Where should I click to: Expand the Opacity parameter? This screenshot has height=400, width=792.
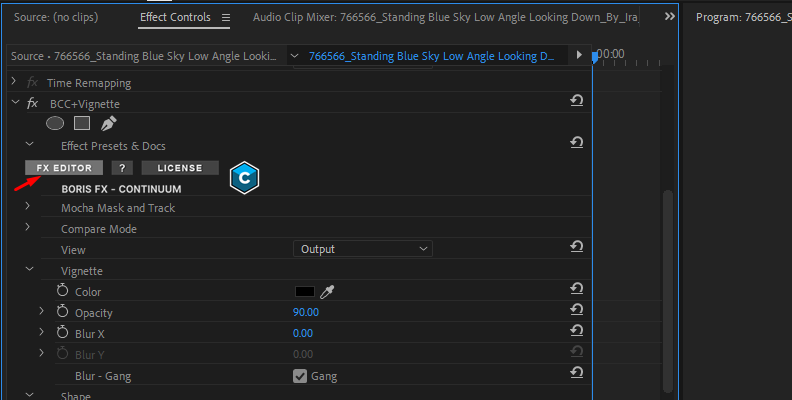(x=41, y=311)
